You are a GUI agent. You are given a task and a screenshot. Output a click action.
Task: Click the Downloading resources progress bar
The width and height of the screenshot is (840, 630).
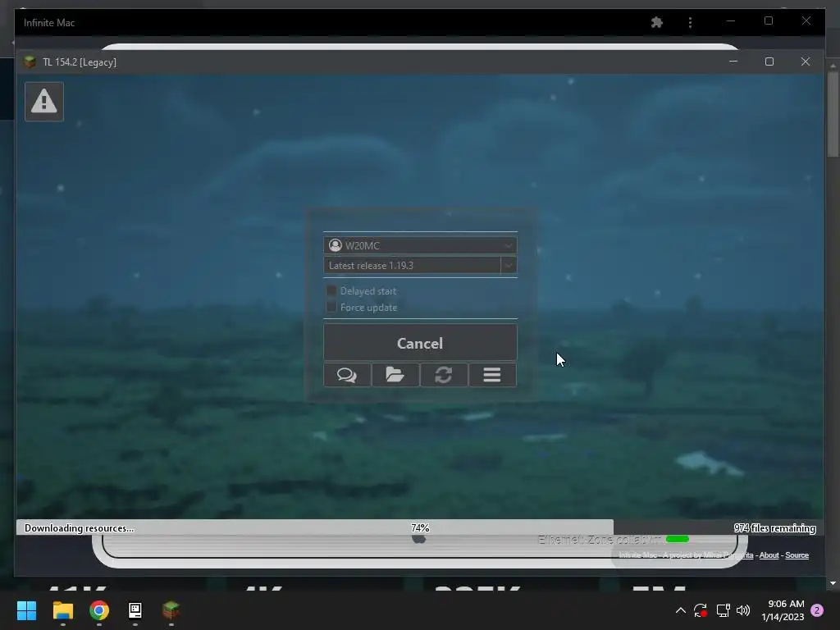(420, 527)
